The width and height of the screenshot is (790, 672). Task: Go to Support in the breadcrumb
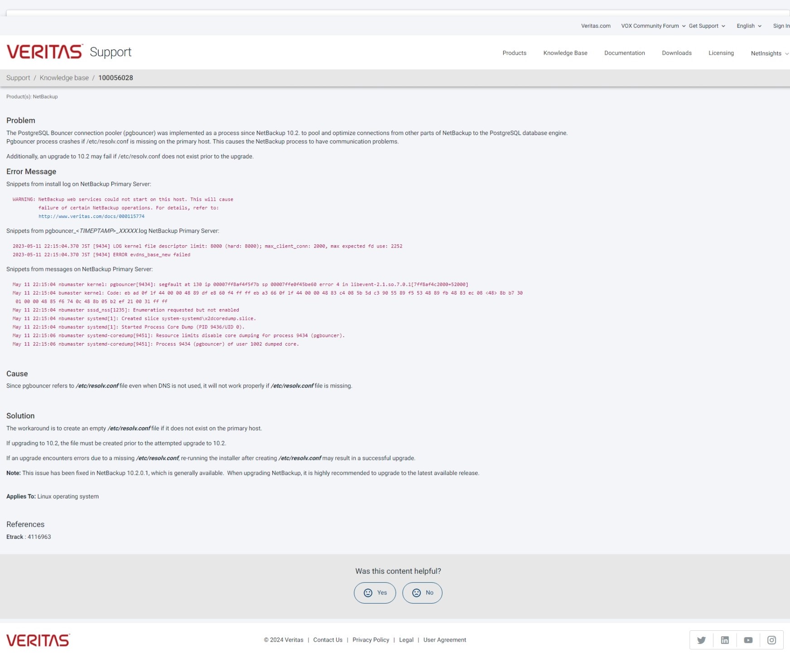(18, 78)
